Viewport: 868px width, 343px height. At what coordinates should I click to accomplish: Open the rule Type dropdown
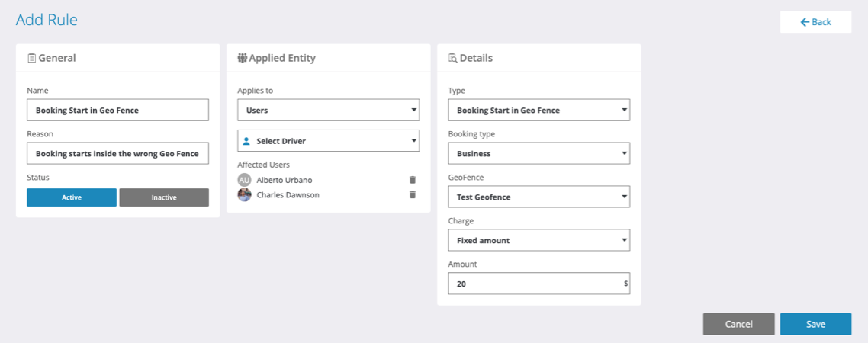(538, 111)
